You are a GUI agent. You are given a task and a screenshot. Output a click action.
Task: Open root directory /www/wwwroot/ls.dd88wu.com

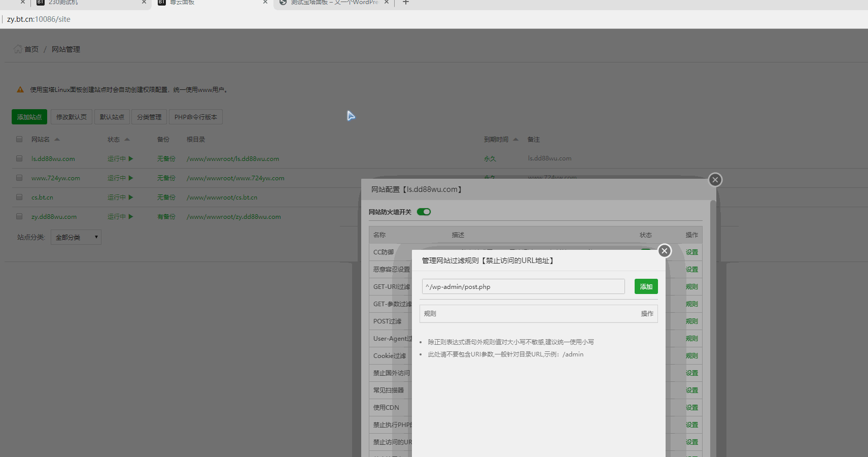(233, 159)
